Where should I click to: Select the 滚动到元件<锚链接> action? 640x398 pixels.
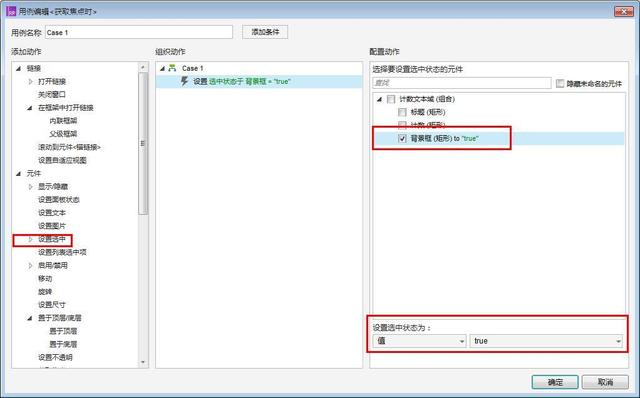point(69,147)
